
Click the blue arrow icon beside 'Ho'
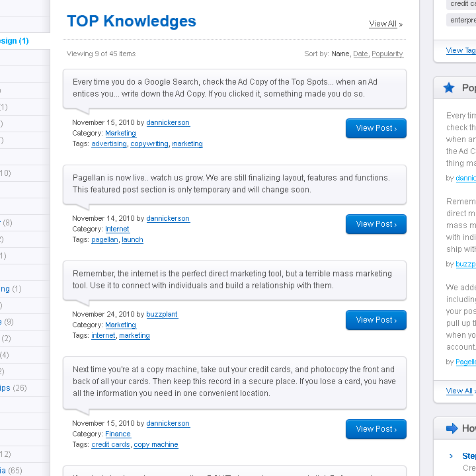pos(452,428)
